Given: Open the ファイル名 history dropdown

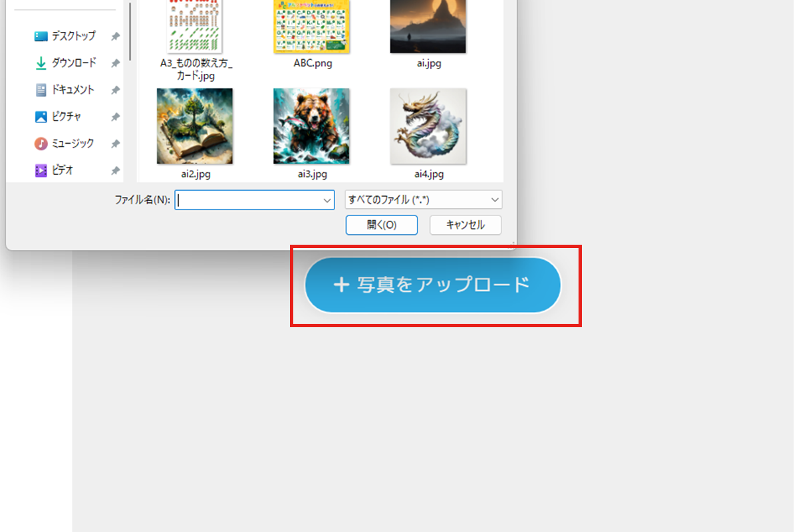Looking at the screenshot, I should pyautogui.click(x=327, y=199).
